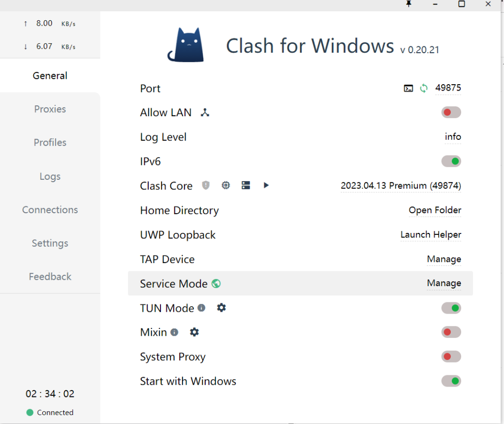Switch to the Profiles tab
This screenshot has height=424, width=504.
50,142
